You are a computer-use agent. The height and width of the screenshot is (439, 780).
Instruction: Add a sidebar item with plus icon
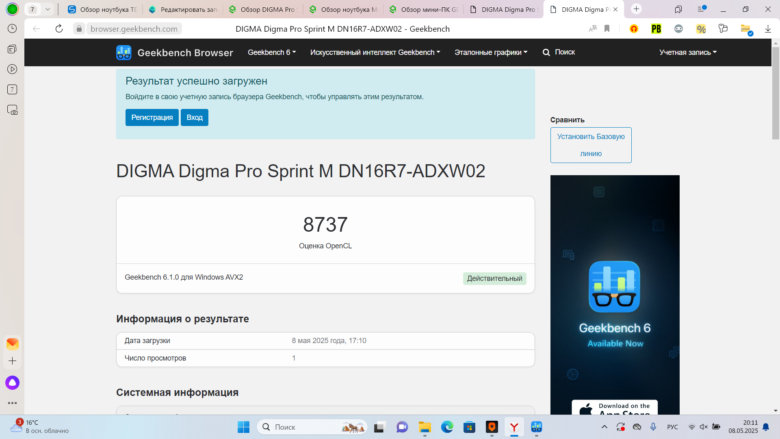[12, 361]
